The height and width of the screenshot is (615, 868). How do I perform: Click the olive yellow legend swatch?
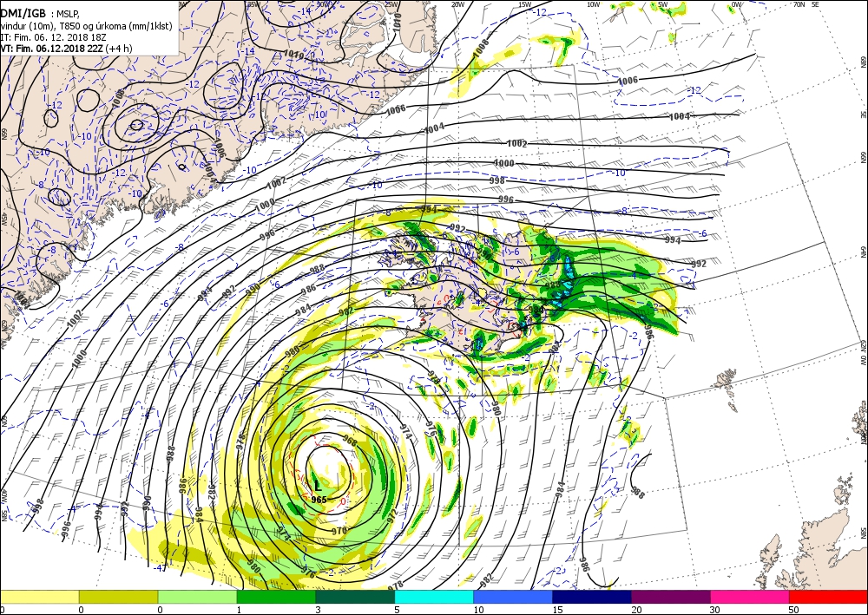point(118,597)
